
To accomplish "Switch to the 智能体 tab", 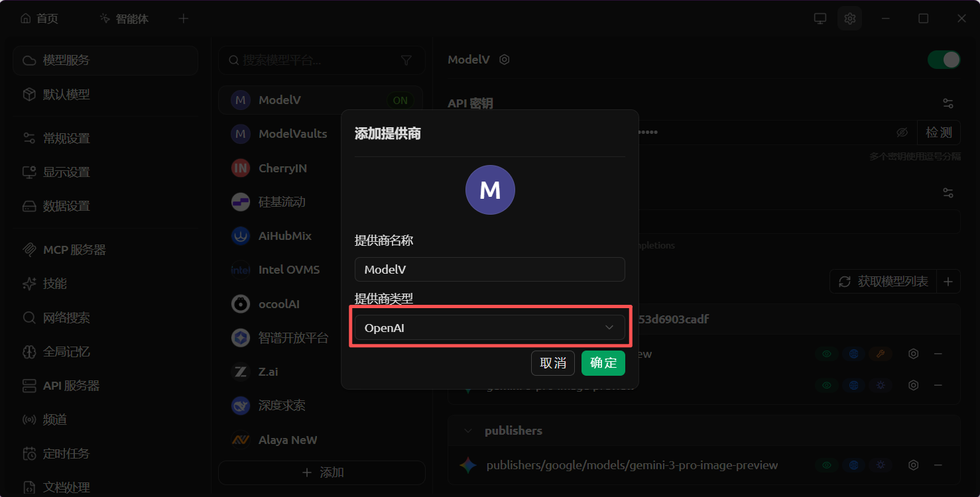I will tap(124, 19).
